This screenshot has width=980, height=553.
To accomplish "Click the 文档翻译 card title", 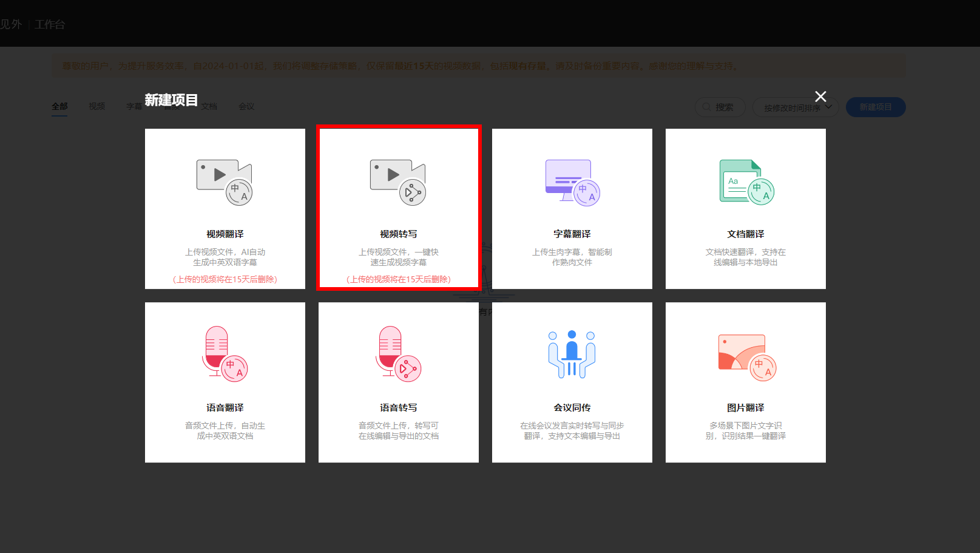I will coord(746,234).
